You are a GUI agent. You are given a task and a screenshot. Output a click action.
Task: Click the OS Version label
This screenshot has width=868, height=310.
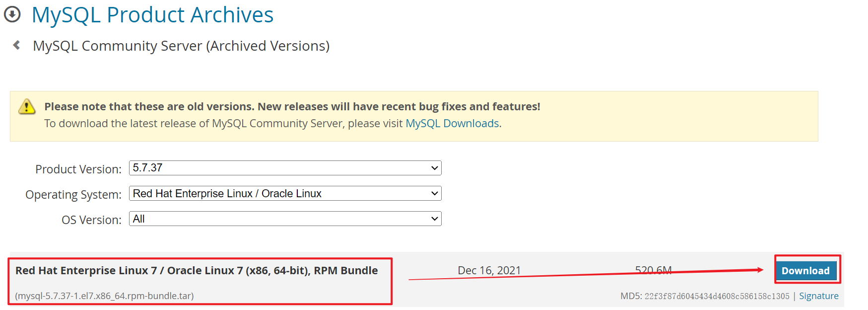[91, 220]
